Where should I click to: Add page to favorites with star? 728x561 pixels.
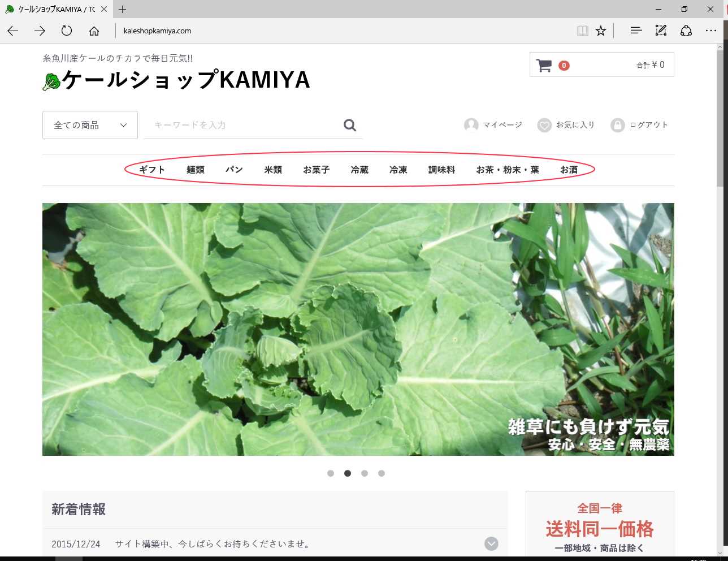tap(601, 31)
